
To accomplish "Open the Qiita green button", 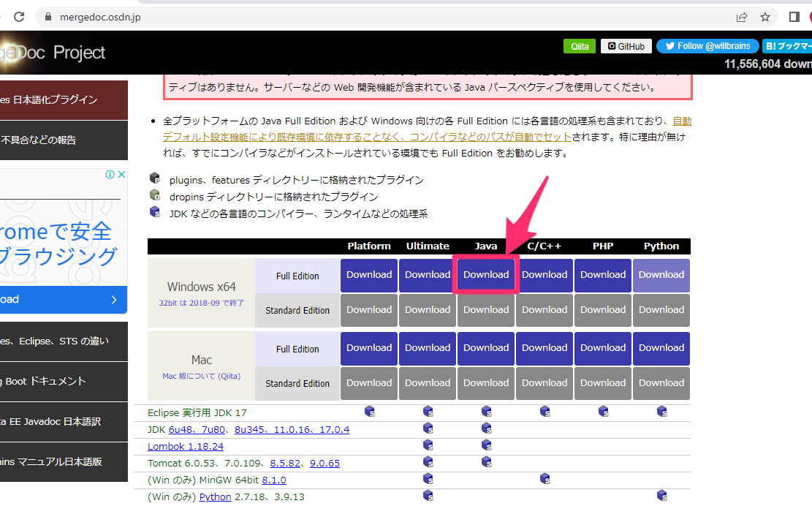I will tap(580, 46).
